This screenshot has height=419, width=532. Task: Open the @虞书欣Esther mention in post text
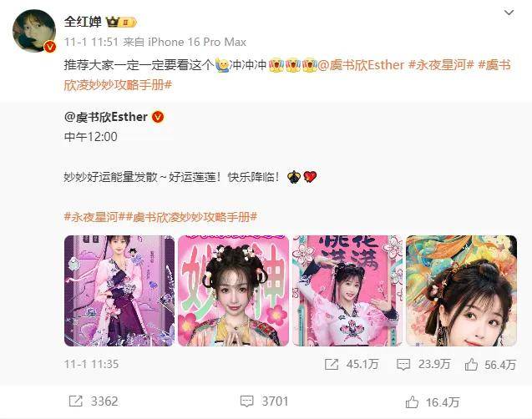click(362, 65)
